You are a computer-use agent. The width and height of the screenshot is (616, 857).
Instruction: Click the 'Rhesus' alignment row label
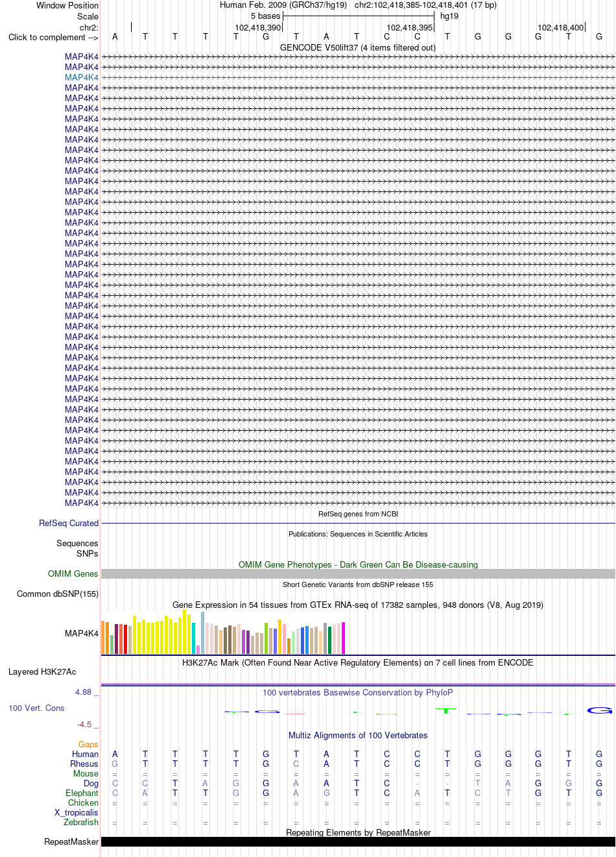[84, 764]
